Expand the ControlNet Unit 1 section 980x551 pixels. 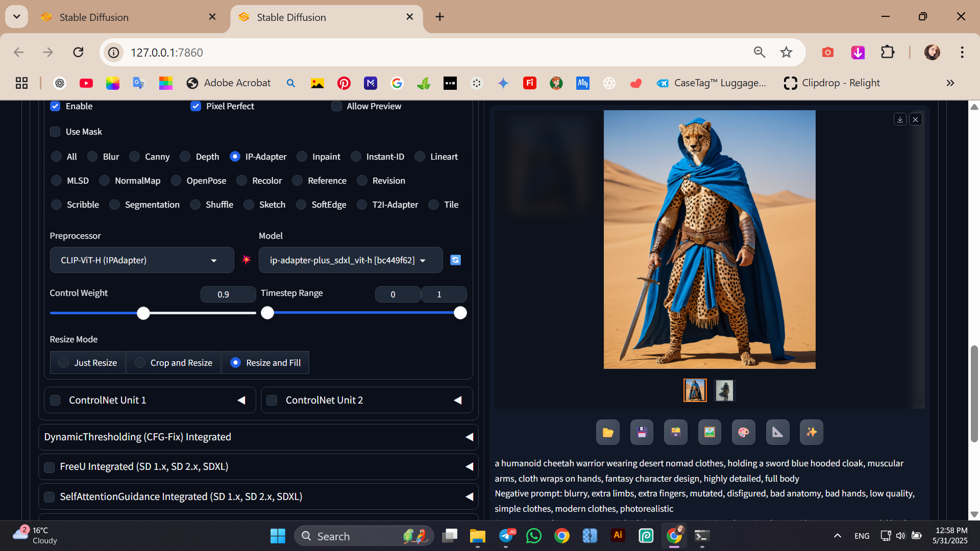point(241,400)
